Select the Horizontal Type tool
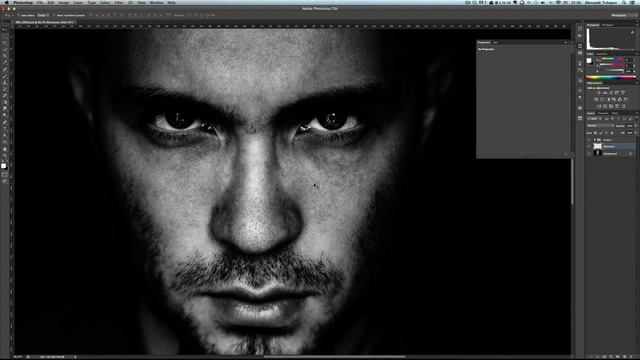640x360 pixels. [5, 128]
